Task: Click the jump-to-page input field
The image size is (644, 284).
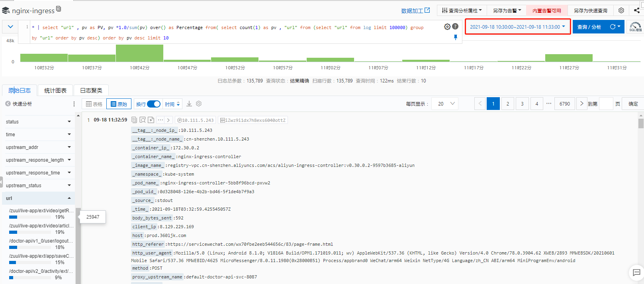Action: [x=606, y=104]
